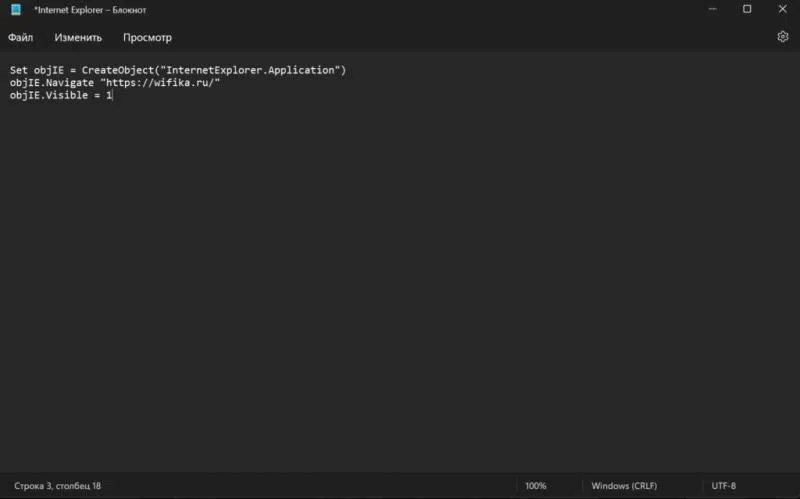Open the Файл menu
This screenshot has height=499, width=800.
[x=20, y=38]
